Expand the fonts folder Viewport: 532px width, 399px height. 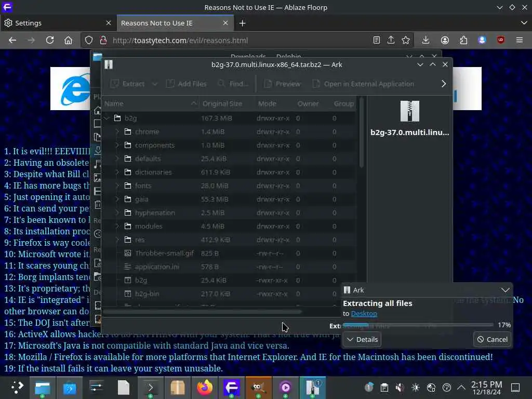[117, 186]
